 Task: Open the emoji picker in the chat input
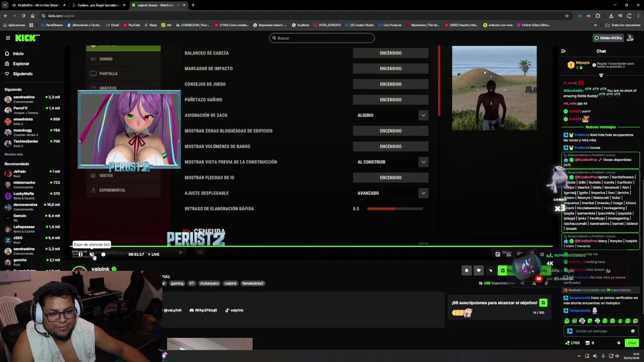click(x=633, y=331)
